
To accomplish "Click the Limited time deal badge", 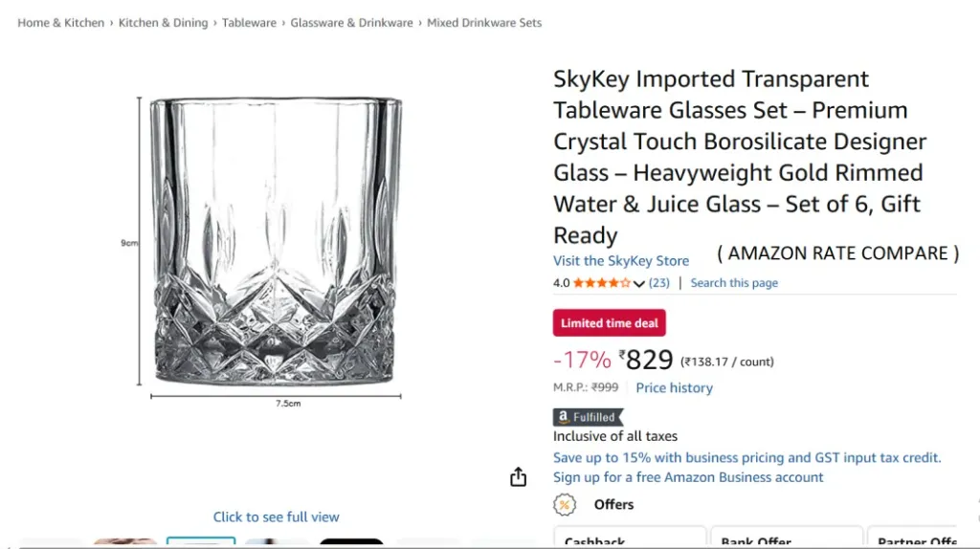I will click(x=609, y=323).
